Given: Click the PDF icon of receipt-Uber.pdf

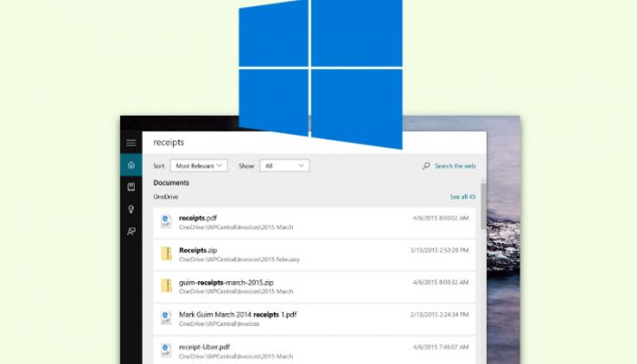Looking at the screenshot, I should [166, 350].
